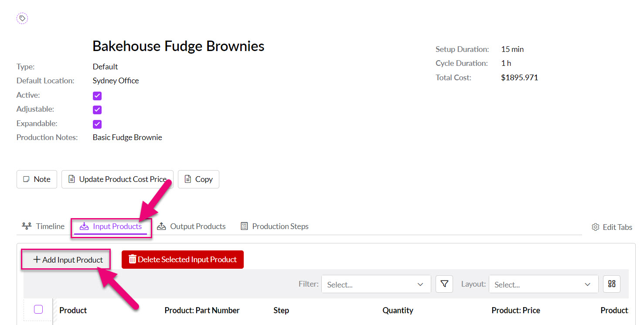Click the Production Steps list icon
Image resolution: width=644 pixels, height=325 pixels.
pos(244,226)
